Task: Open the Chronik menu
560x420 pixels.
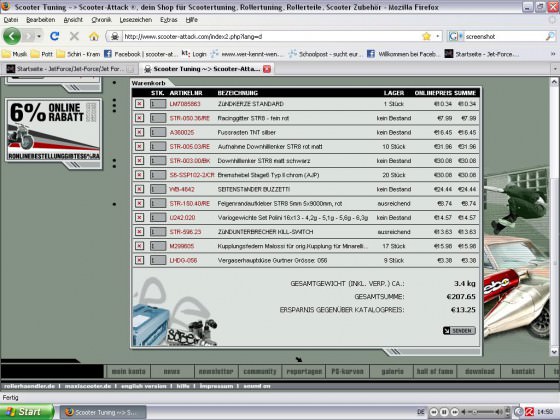Action: [101, 20]
